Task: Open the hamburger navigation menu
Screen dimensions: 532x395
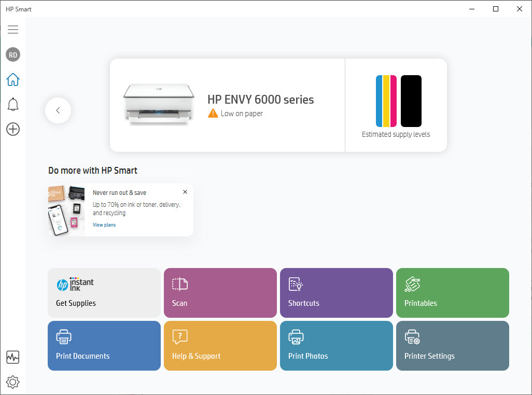Action: pos(13,30)
